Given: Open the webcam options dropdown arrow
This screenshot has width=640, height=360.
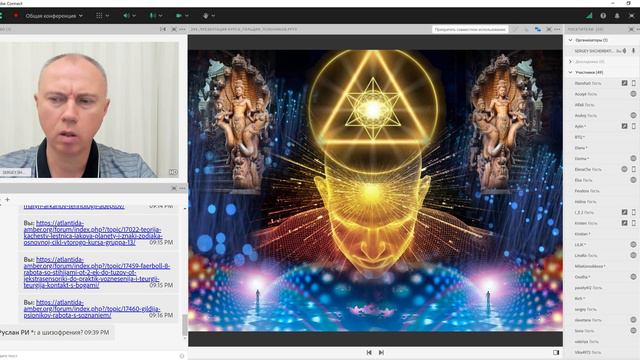Looking at the screenshot, I should coord(187,16).
